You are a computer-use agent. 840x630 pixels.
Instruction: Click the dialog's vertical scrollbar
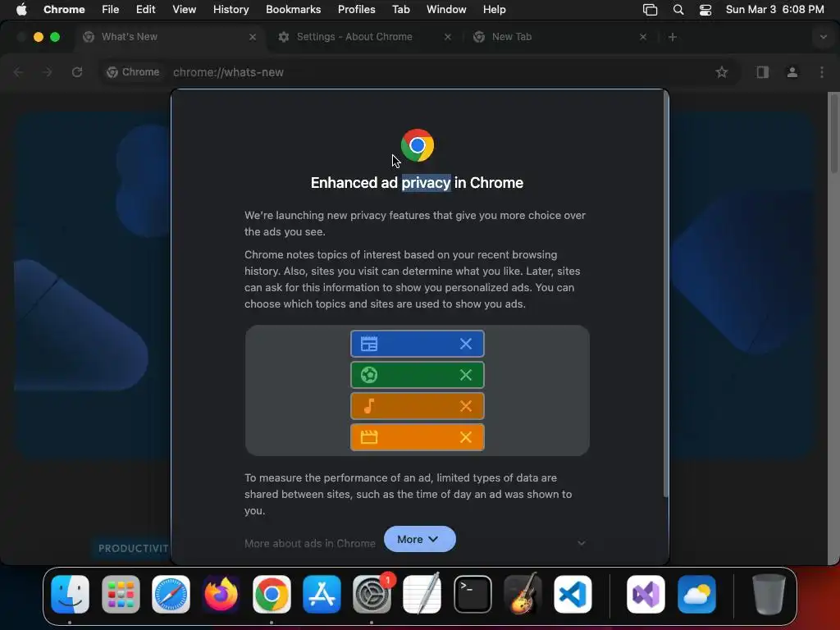click(x=666, y=294)
